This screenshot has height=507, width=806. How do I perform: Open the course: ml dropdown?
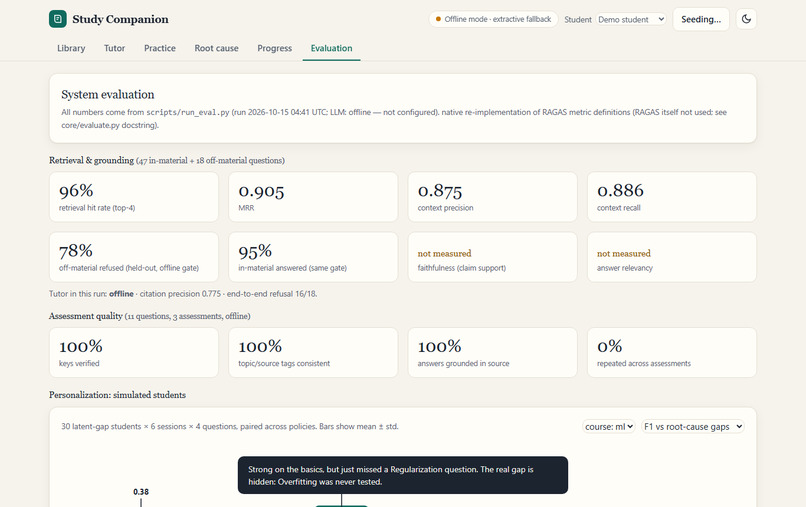(609, 426)
